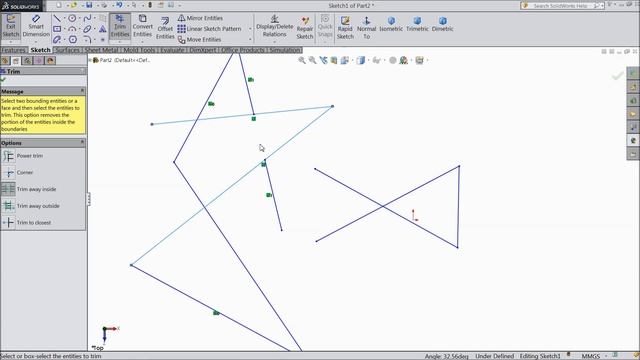Screen dimensions: 640x360
Task: Switch to the Mold Tools tab
Action: point(139,50)
